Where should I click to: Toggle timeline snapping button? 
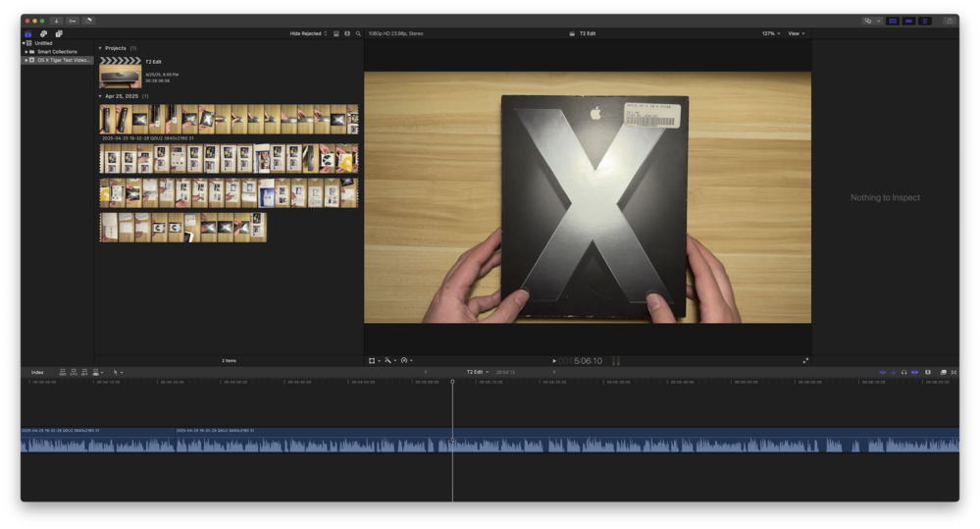click(914, 373)
